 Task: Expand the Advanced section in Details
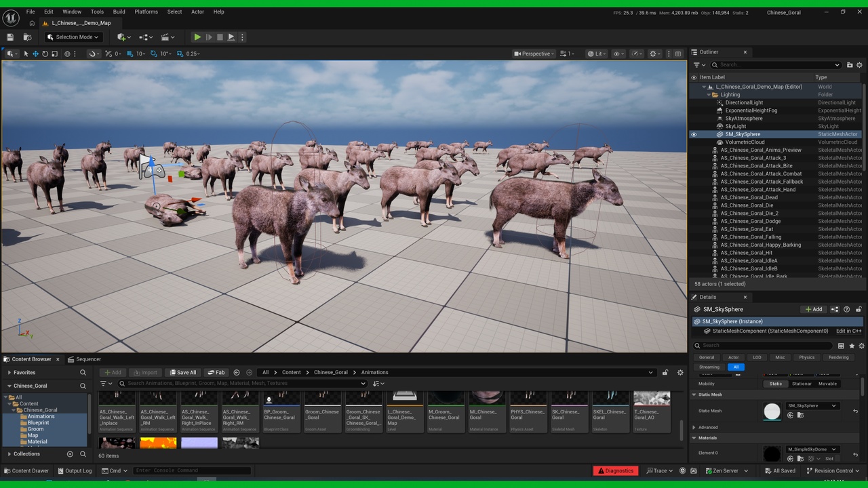coord(694,428)
